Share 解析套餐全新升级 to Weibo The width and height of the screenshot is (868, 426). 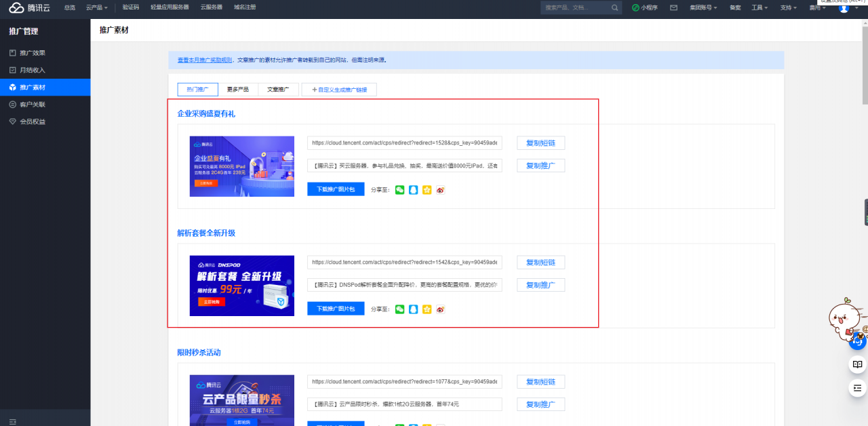pos(441,309)
